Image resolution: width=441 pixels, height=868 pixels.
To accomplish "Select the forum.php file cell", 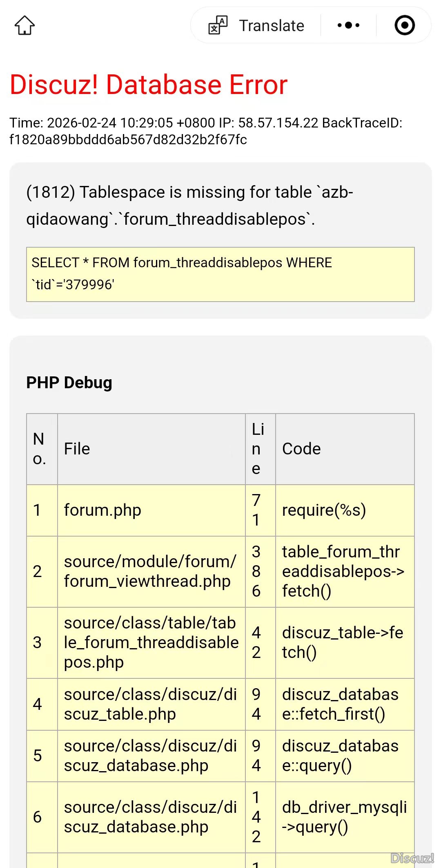I will point(102,510).
